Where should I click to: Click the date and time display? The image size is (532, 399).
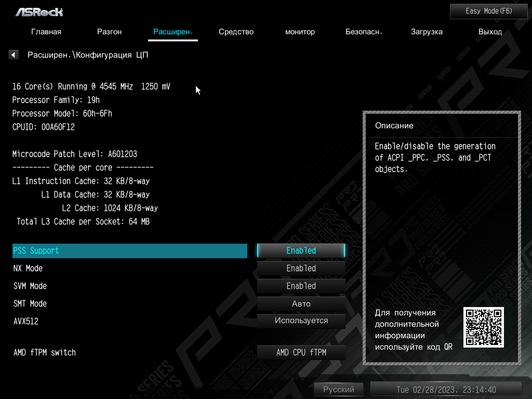(446, 390)
